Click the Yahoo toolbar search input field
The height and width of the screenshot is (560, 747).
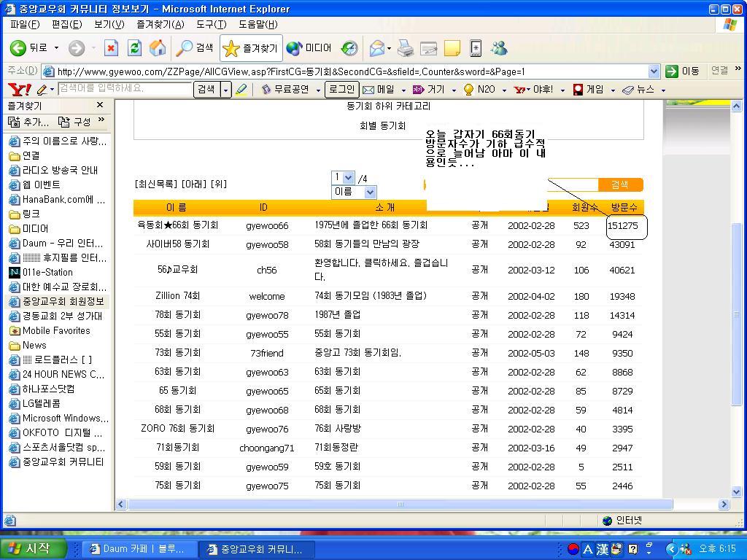pyautogui.click(x=124, y=89)
